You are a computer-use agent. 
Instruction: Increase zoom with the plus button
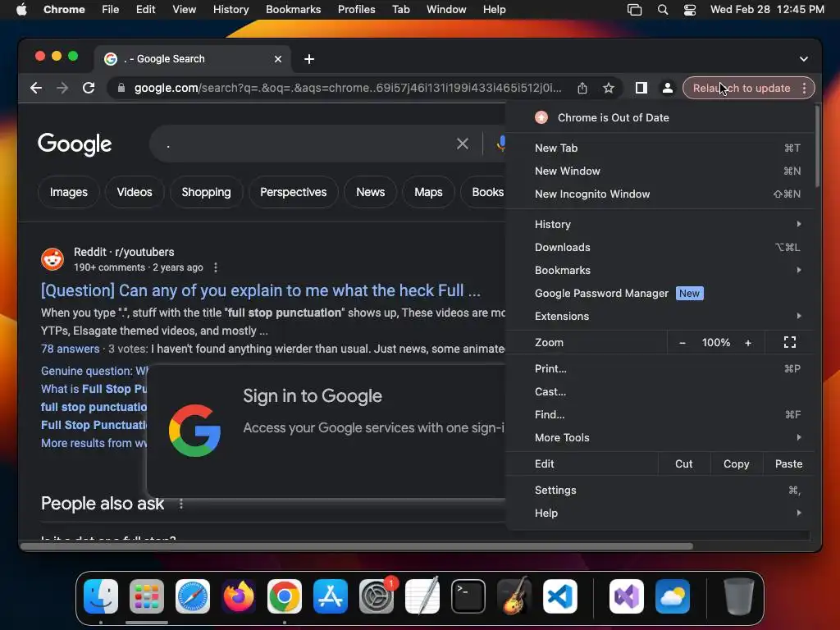click(748, 343)
